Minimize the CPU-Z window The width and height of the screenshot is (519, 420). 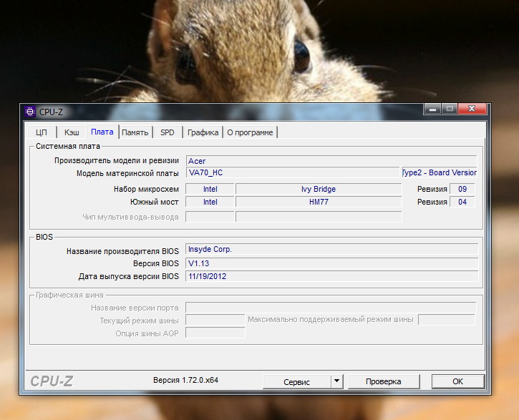click(432, 109)
